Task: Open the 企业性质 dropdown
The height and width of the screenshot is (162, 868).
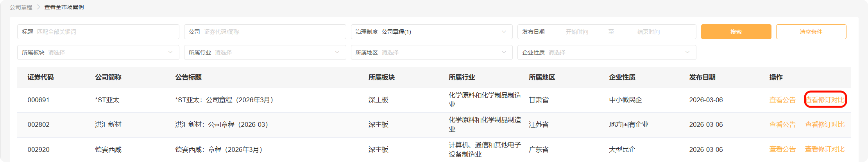Action: (x=606, y=52)
